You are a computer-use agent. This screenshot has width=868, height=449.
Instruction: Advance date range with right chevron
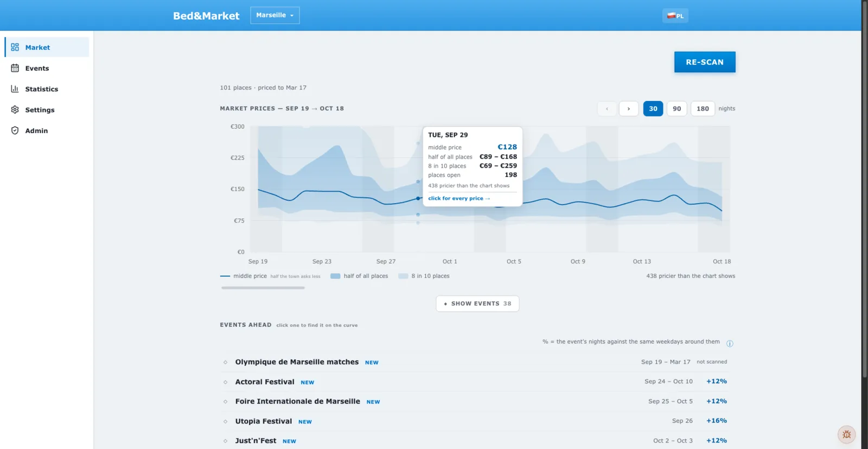click(629, 109)
